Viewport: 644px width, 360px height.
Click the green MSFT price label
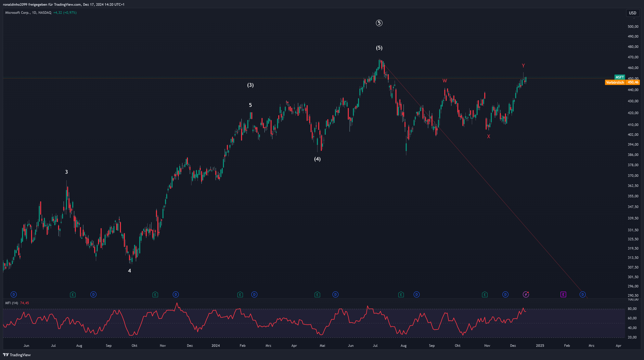point(620,77)
